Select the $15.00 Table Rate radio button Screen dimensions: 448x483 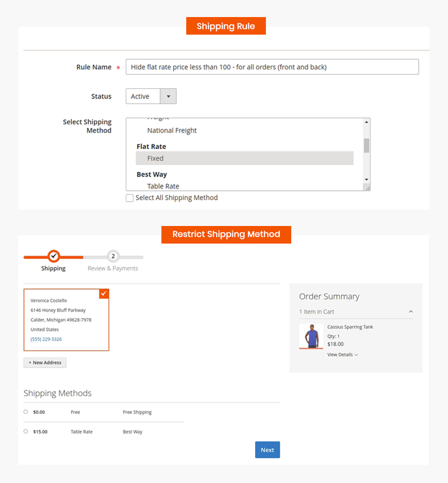pyautogui.click(x=26, y=432)
